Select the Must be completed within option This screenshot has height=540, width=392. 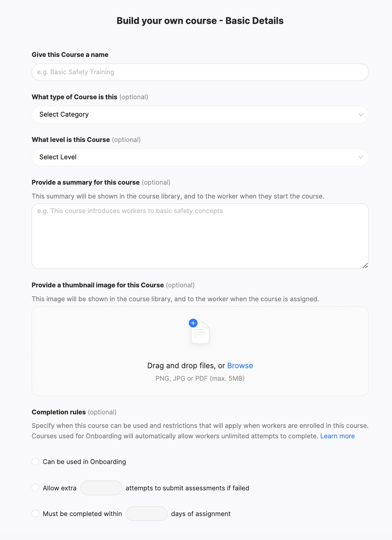(x=35, y=513)
